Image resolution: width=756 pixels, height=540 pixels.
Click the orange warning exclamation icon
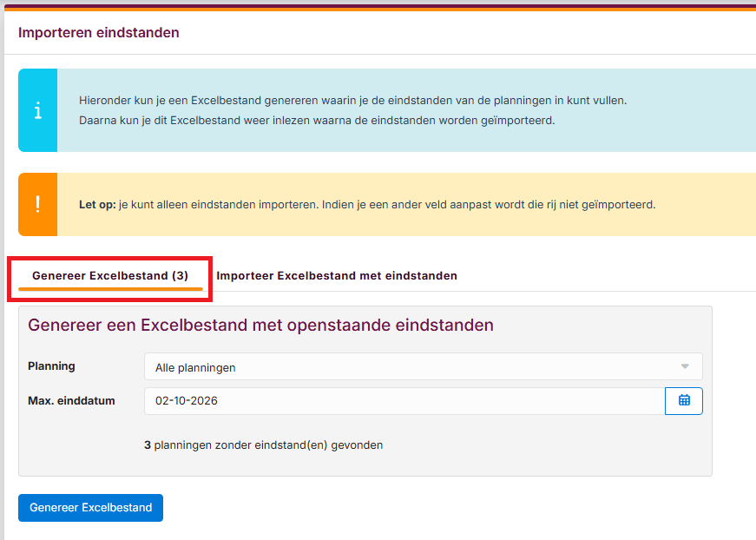(x=38, y=204)
